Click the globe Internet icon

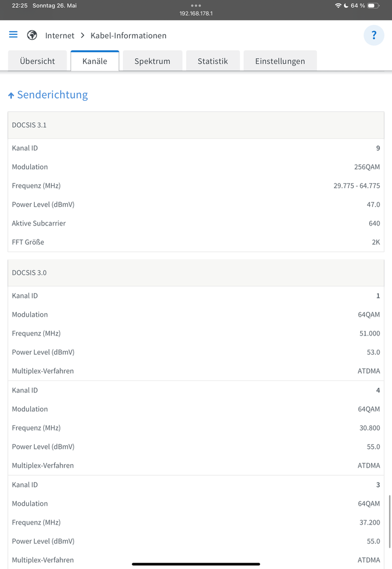click(32, 35)
